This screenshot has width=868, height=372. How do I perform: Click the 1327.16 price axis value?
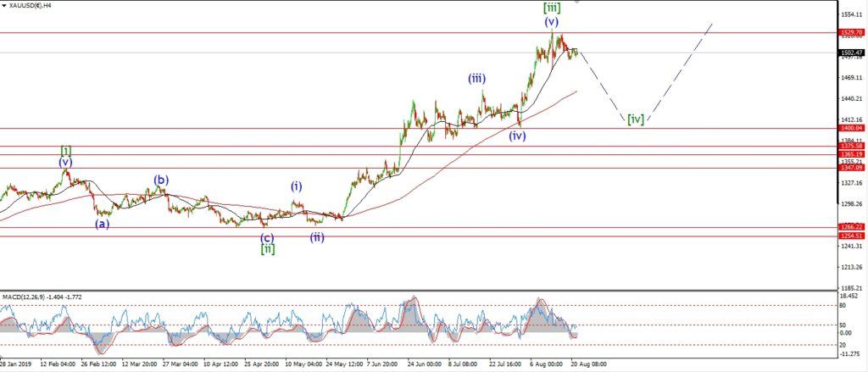click(852, 183)
